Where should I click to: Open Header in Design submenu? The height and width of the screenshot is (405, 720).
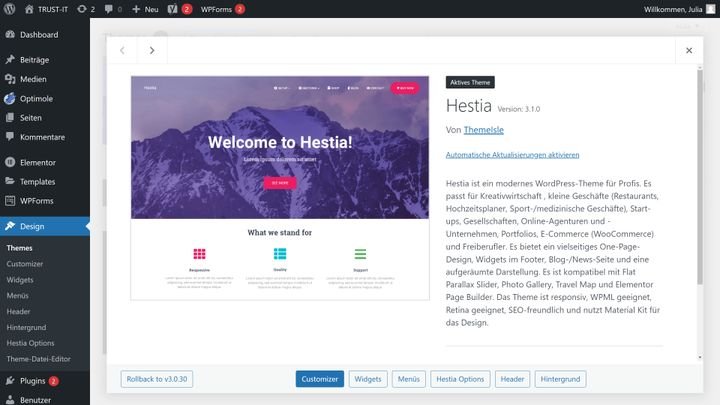18,311
